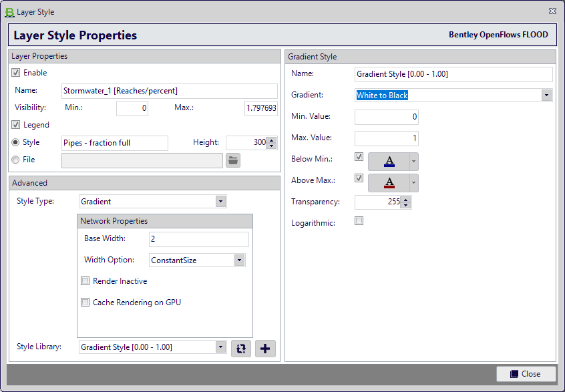Click the Layer Style Properties heading
This screenshot has height=392, width=565.
(75, 35)
